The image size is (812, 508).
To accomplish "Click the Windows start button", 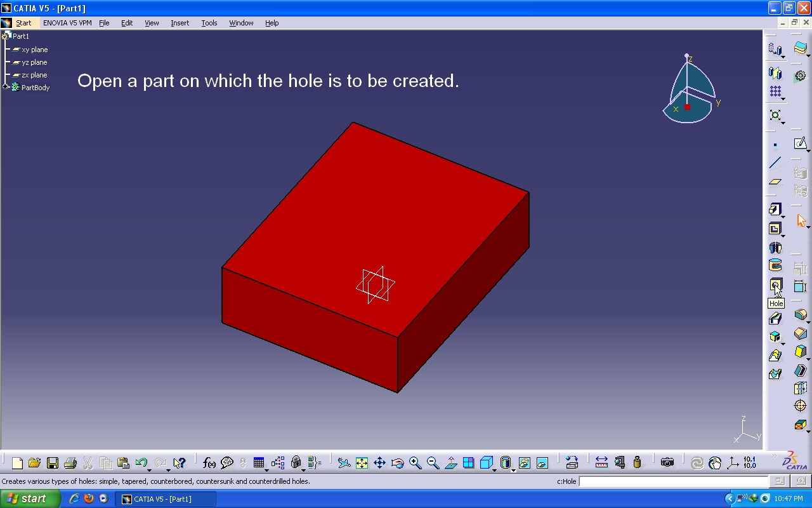I will point(30,498).
